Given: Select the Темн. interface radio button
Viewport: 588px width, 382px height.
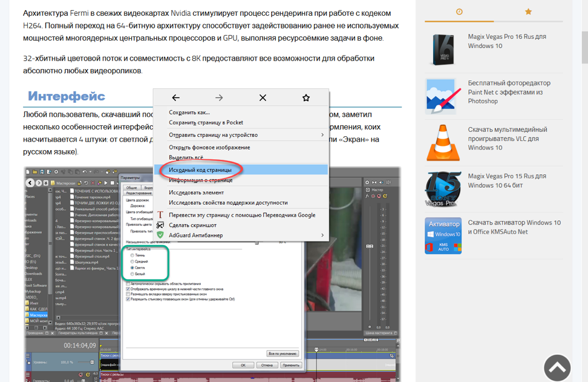Looking at the screenshot, I should [132, 255].
